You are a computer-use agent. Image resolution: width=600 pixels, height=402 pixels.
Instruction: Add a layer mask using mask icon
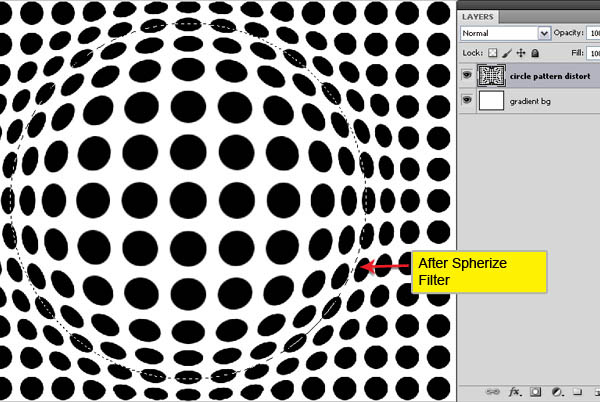pyautogui.click(x=537, y=391)
